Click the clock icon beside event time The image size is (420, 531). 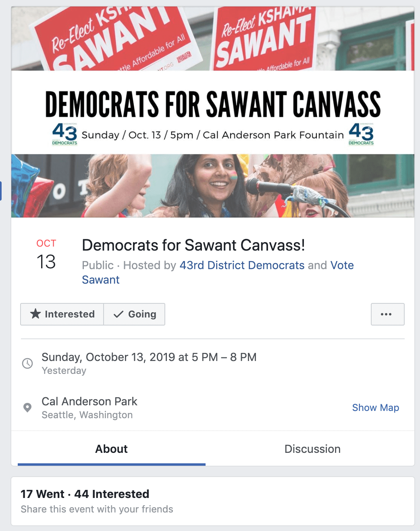[27, 363]
